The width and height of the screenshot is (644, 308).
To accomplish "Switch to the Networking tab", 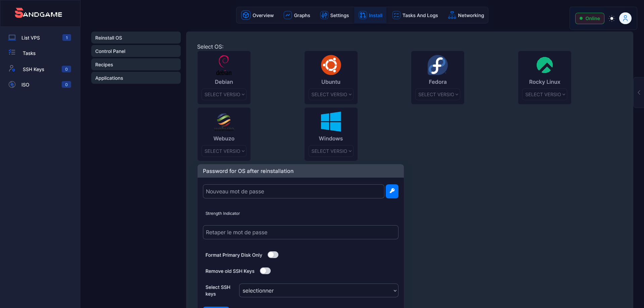I will point(466,15).
